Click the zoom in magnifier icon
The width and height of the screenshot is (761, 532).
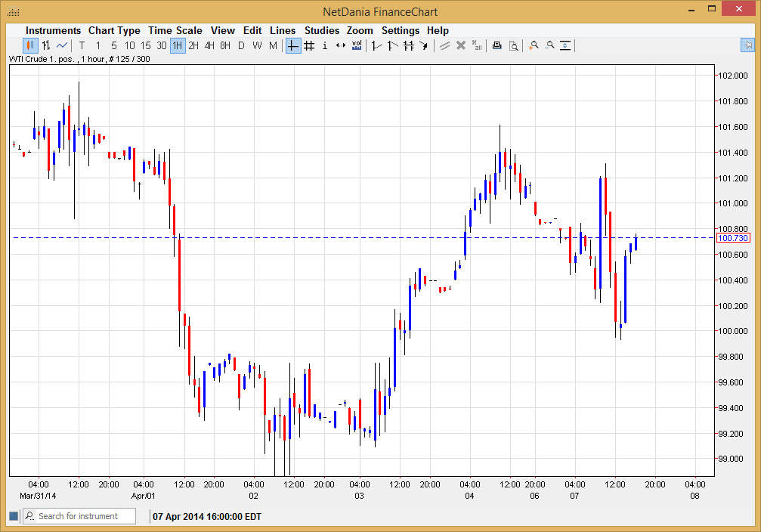534,45
